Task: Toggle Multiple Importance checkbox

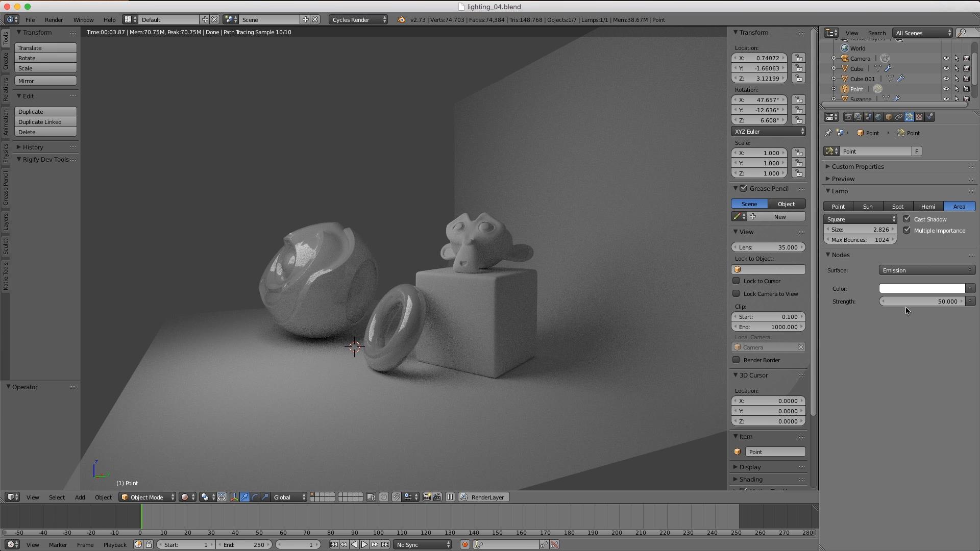Action: tap(907, 230)
